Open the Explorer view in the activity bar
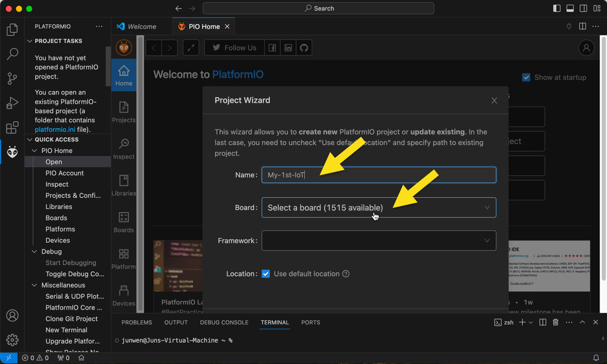607x364 pixels. click(12, 30)
